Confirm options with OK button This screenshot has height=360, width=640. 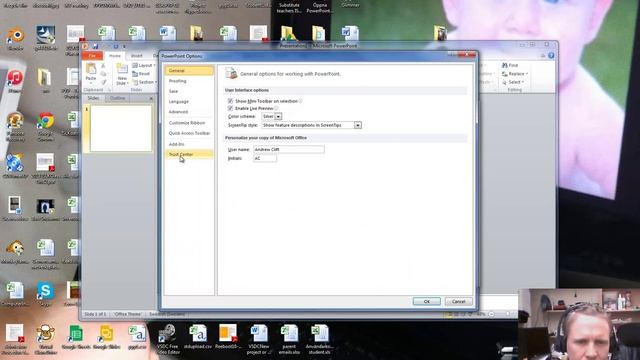pyautogui.click(x=427, y=301)
